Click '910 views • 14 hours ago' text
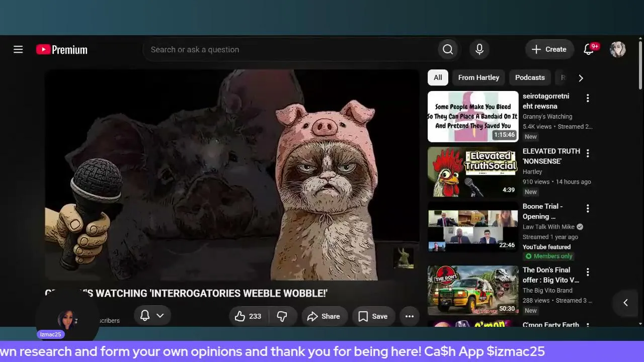The height and width of the screenshot is (362, 644). coord(557,182)
